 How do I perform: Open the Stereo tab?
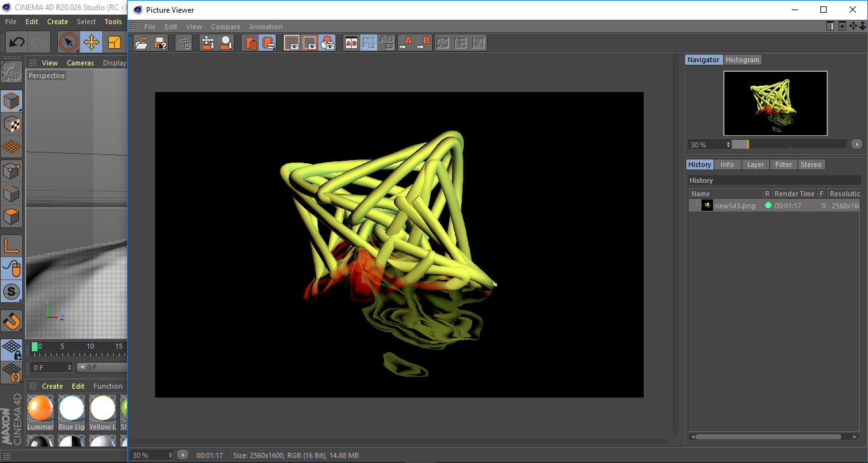[x=811, y=164]
